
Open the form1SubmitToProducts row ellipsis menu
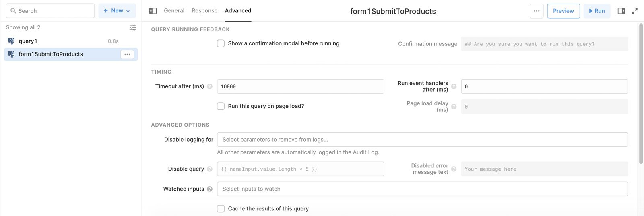coord(127,54)
